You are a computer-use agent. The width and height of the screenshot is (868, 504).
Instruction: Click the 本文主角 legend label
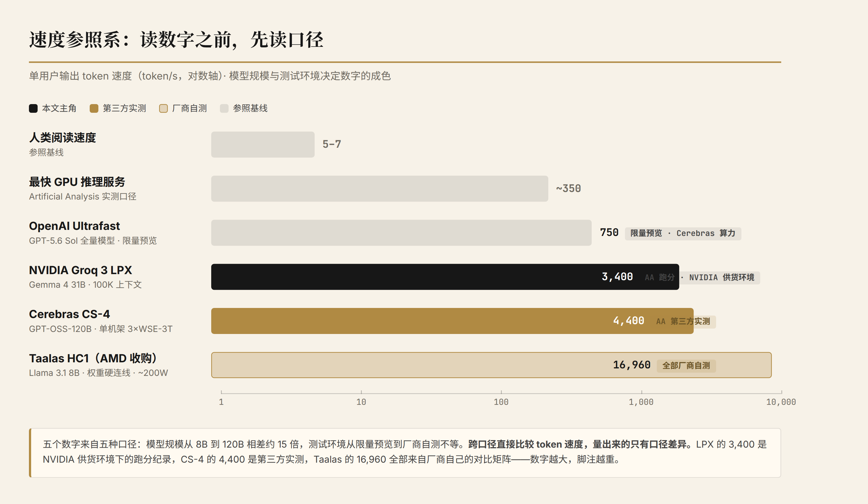59,108
